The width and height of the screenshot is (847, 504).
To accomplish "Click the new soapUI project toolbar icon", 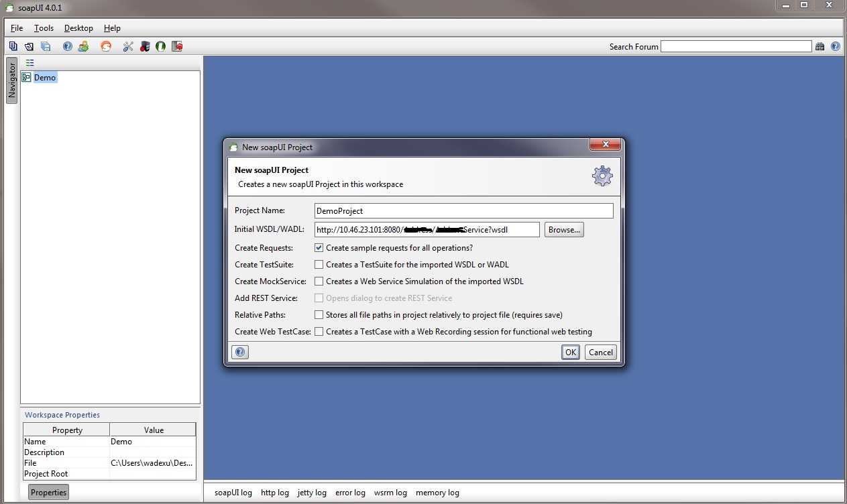I will [13, 46].
